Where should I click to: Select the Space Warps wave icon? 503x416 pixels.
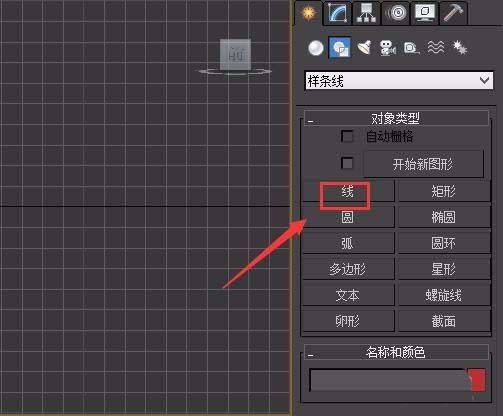point(436,48)
